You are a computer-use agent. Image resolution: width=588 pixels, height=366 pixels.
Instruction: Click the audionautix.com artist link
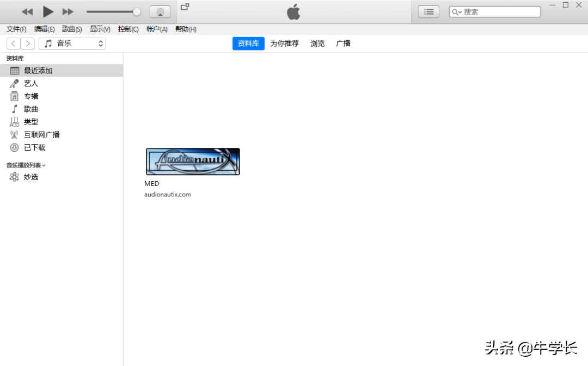click(168, 195)
